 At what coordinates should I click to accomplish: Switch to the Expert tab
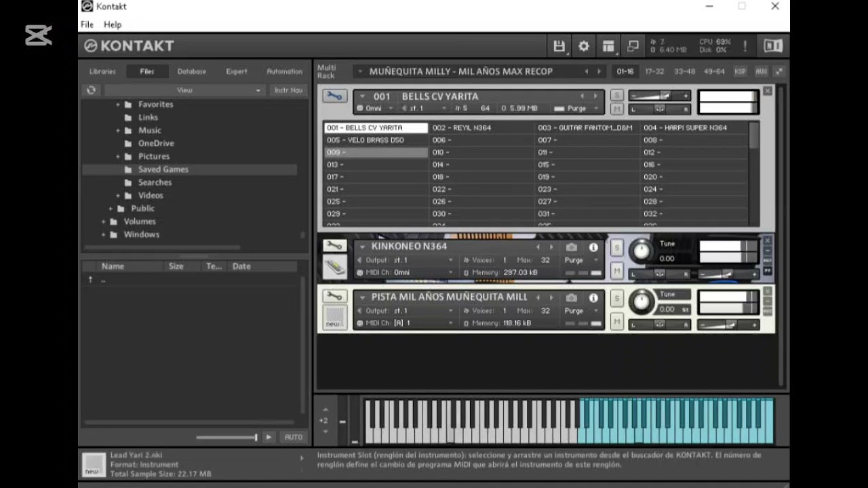pyautogui.click(x=237, y=71)
